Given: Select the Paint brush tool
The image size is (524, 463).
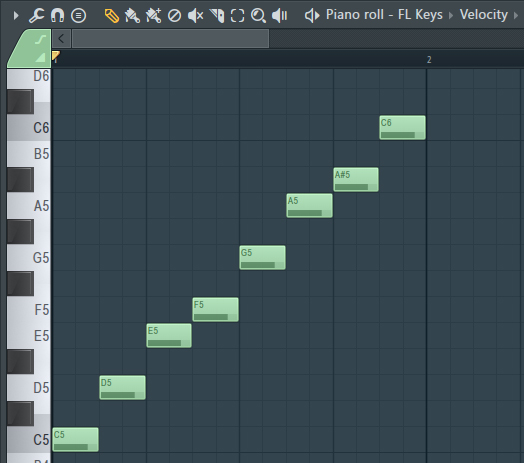Looking at the screenshot, I should (132, 15).
